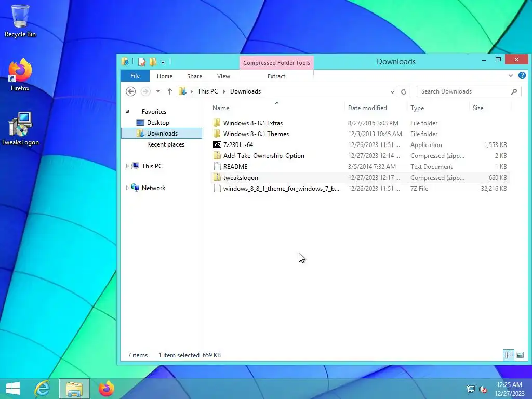
Task: Click the 3/5/2014 7:32 AM date
Action: click(x=371, y=167)
